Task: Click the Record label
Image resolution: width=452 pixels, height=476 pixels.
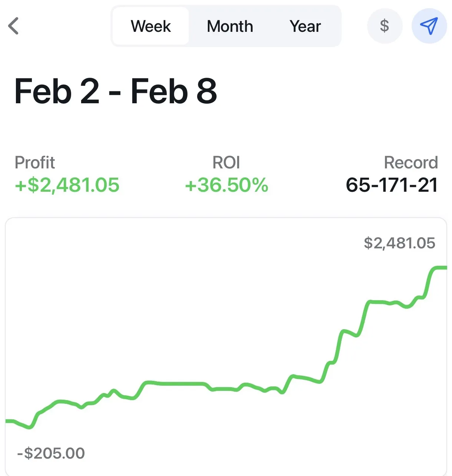Action: point(411,162)
